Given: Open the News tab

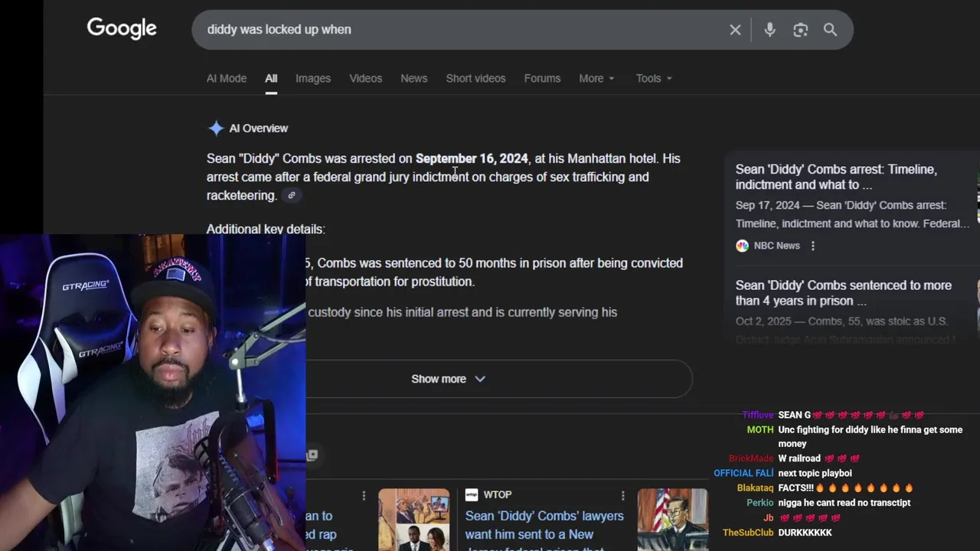Looking at the screenshot, I should (x=413, y=78).
